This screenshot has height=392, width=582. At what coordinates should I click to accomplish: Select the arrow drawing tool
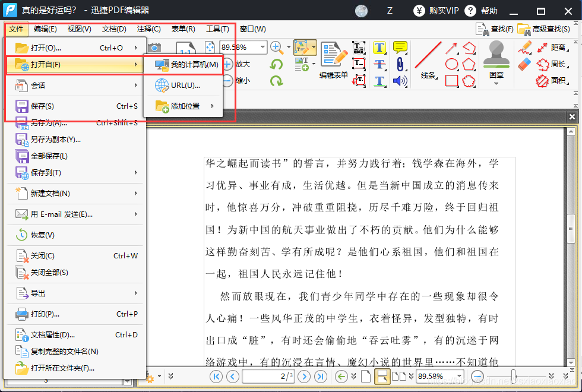point(451,48)
